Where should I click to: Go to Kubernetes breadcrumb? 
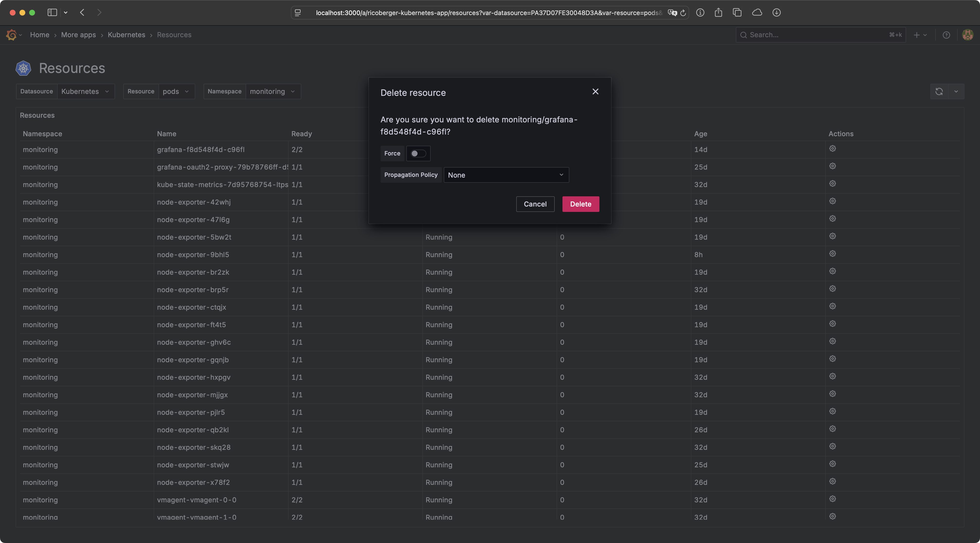click(x=126, y=35)
